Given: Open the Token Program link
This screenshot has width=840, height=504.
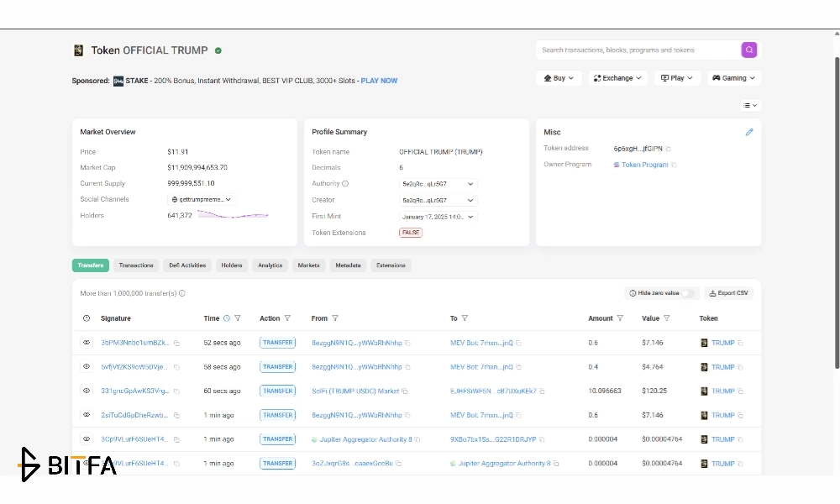Looking at the screenshot, I should pyautogui.click(x=644, y=165).
